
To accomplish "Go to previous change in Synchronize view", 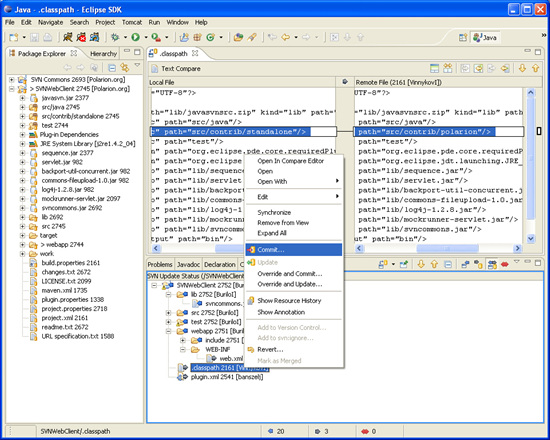I will click(434, 264).
